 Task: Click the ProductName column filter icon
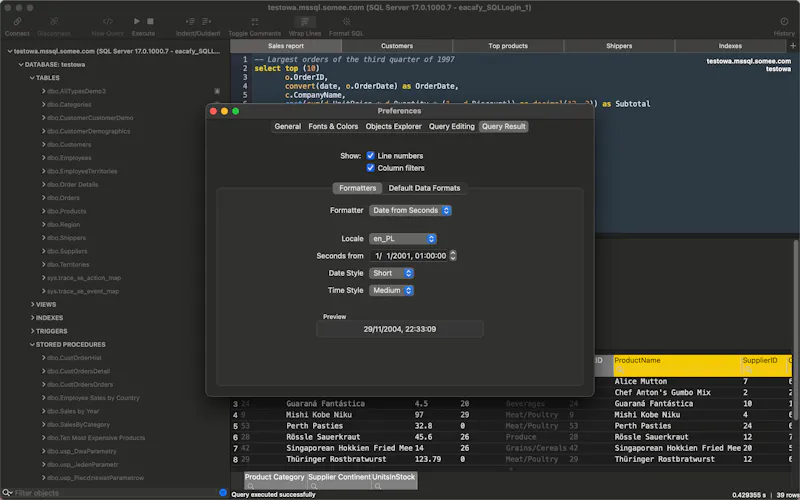(x=619, y=369)
